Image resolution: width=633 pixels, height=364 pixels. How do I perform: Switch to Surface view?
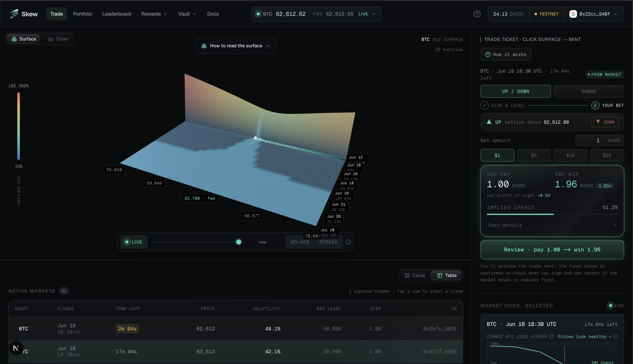pyautogui.click(x=23, y=39)
